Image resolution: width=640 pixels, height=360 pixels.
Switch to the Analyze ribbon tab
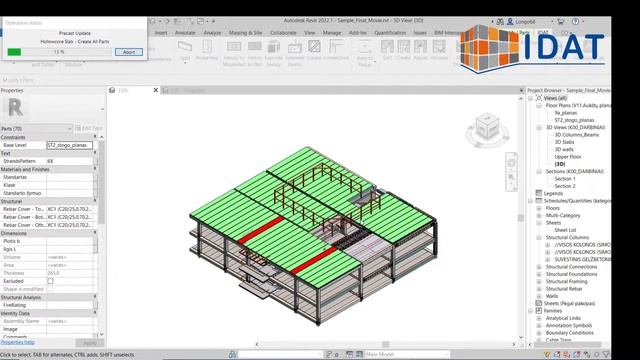[212, 33]
